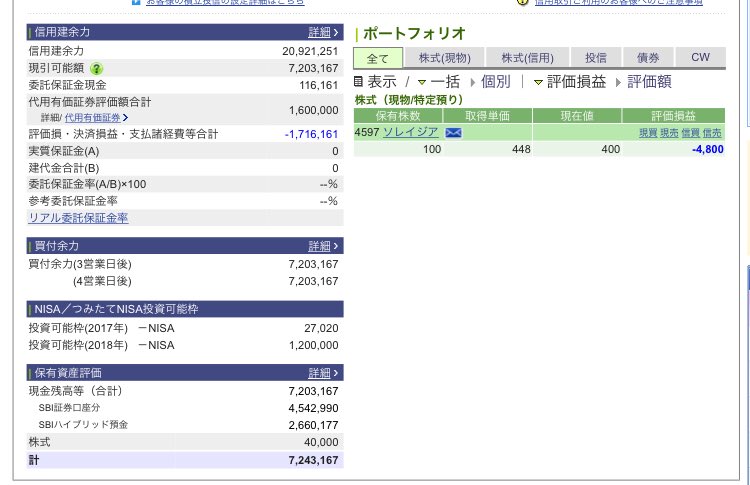The width and height of the screenshot is (750, 485).
Task: Click the total 計 value 7,243,167
Action: point(313,460)
